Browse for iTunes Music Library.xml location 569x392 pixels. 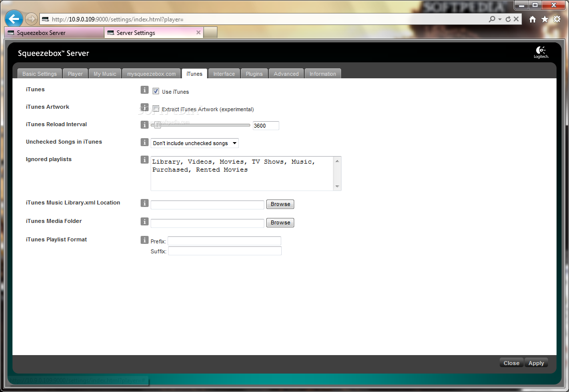coord(280,204)
